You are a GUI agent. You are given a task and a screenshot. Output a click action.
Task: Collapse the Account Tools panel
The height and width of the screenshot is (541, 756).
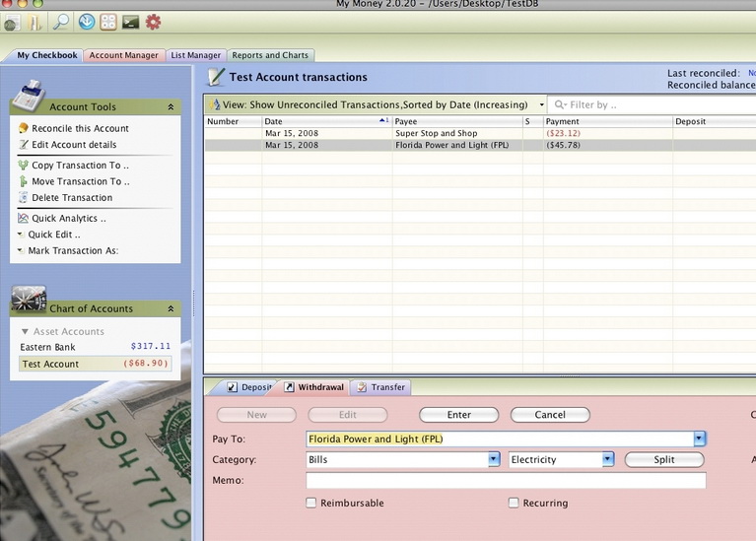(x=171, y=106)
